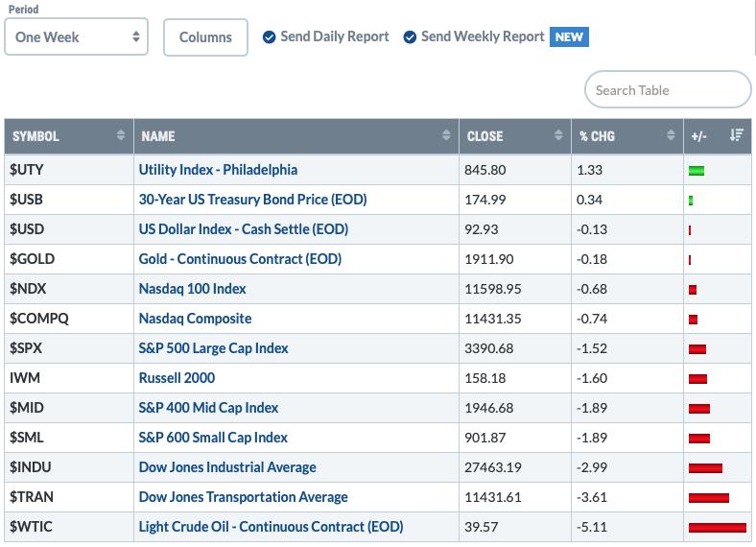Click percent change -2.99
This screenshot has height=547, width=756.
click(x=592, y=467)
